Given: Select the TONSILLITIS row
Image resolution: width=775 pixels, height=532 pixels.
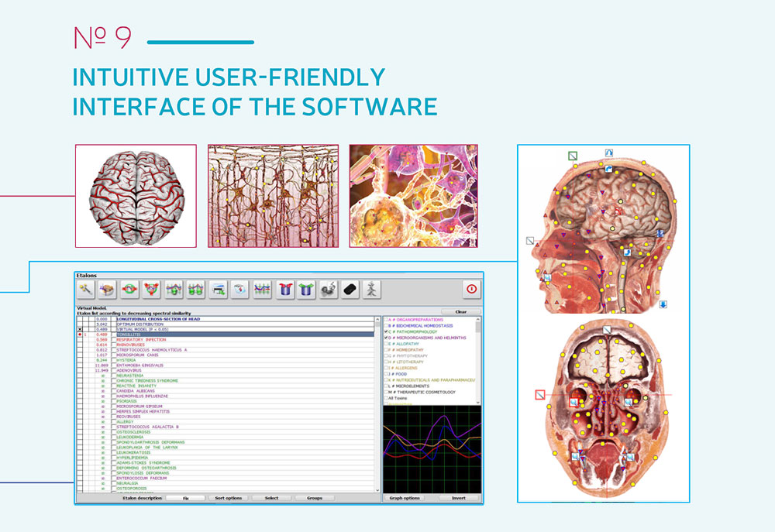Looking at the screenshot, I should [x=226, y=335].
